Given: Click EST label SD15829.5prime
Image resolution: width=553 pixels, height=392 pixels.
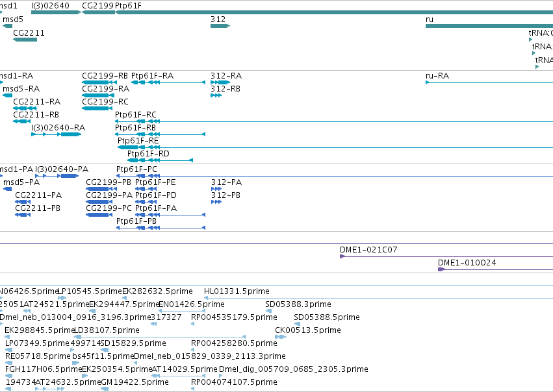Looking at the screenshot, I should (x=133, y=344).
